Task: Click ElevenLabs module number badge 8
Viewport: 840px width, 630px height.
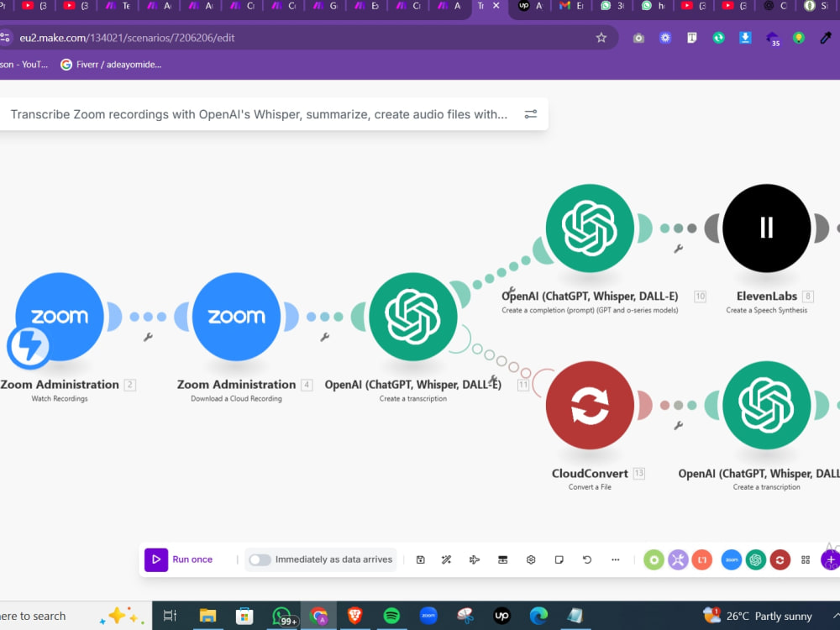Action: click(x=808, y=297)
